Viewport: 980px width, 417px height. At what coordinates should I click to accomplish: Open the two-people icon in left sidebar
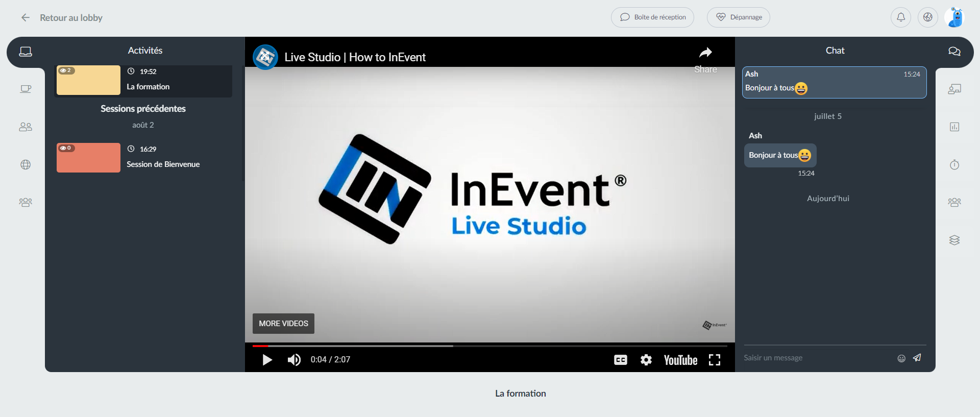tap(26, 127)
